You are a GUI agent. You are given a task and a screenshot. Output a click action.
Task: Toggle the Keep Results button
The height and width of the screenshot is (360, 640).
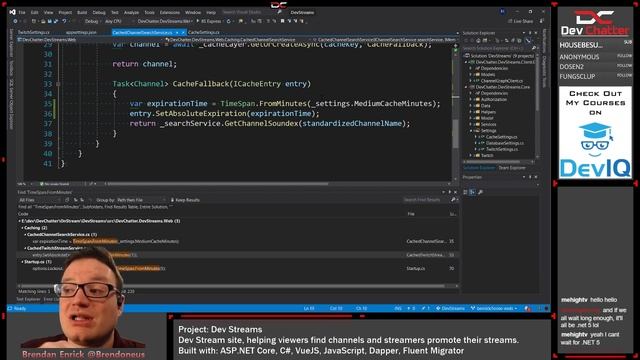coord(185,200)
